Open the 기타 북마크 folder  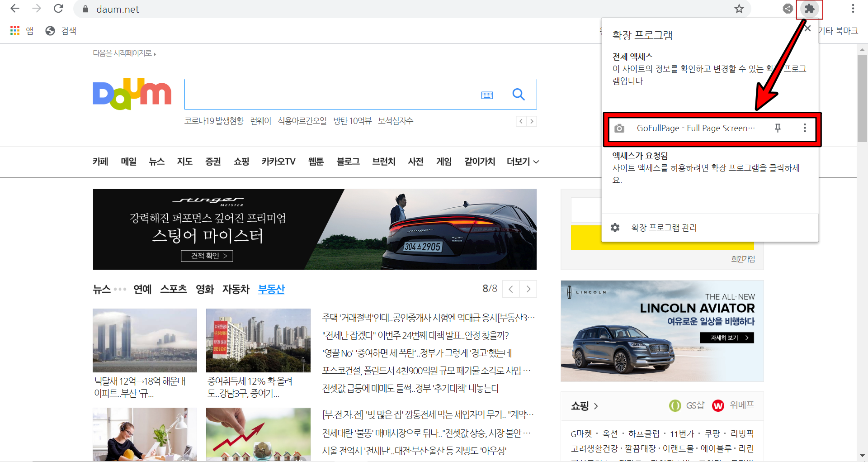point(838,30)
